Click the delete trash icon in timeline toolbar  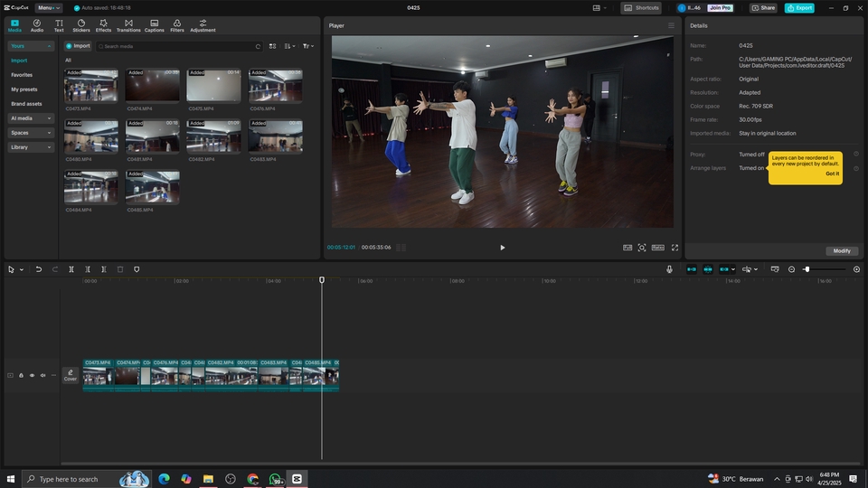coord(120,269)
